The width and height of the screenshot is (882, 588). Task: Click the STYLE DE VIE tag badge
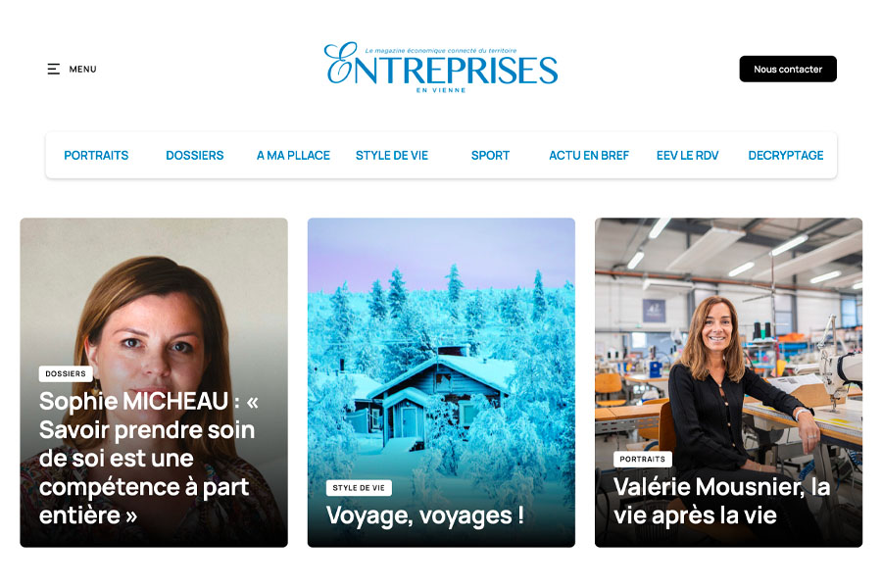tap(359, 488)
